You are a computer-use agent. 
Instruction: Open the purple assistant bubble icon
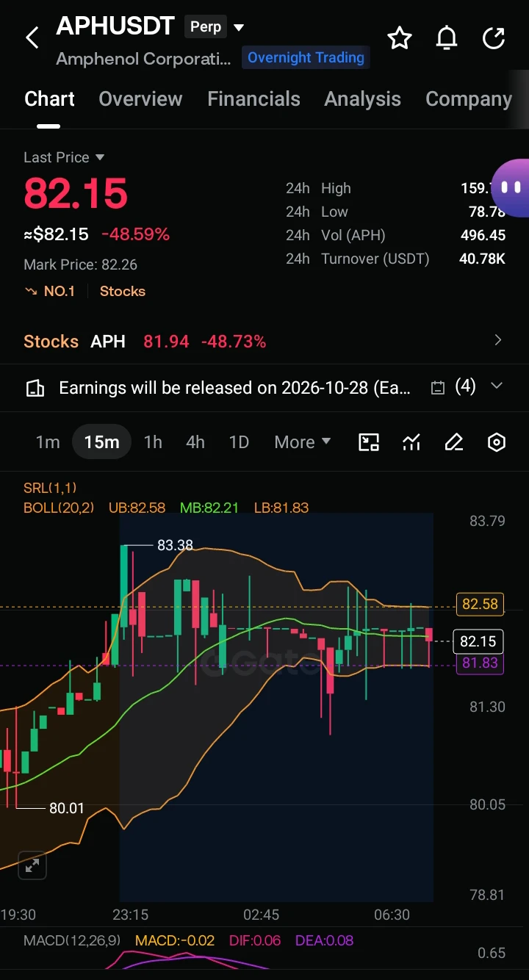(511, 188)
